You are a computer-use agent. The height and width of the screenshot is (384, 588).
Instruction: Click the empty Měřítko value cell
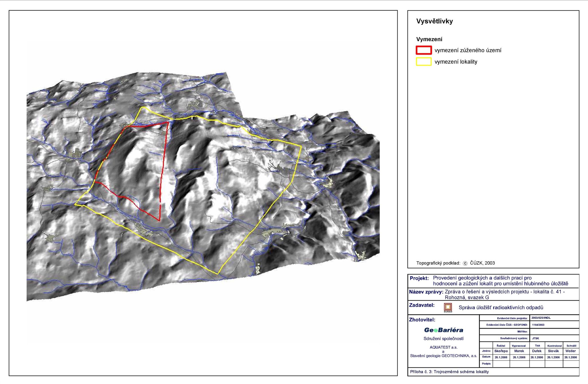coord(554,331)
